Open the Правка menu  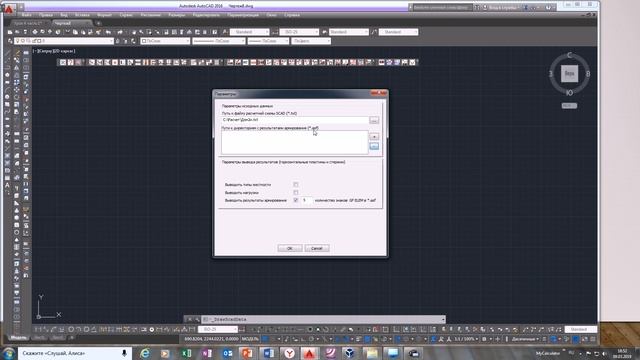point(46,15)
